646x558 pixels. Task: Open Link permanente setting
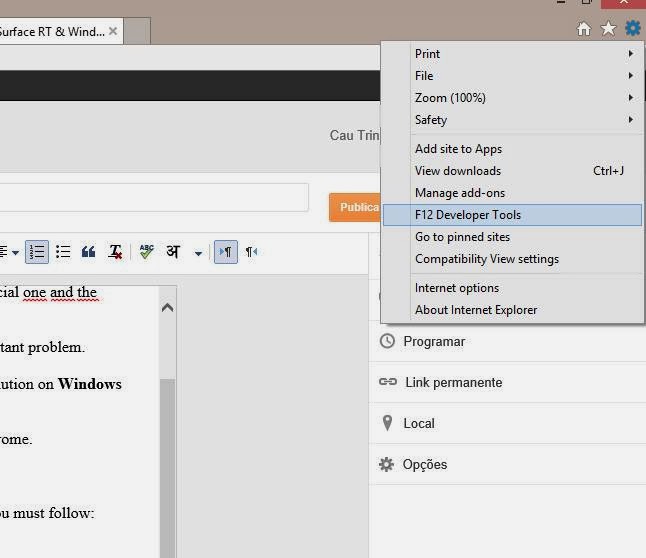point(507,382)
